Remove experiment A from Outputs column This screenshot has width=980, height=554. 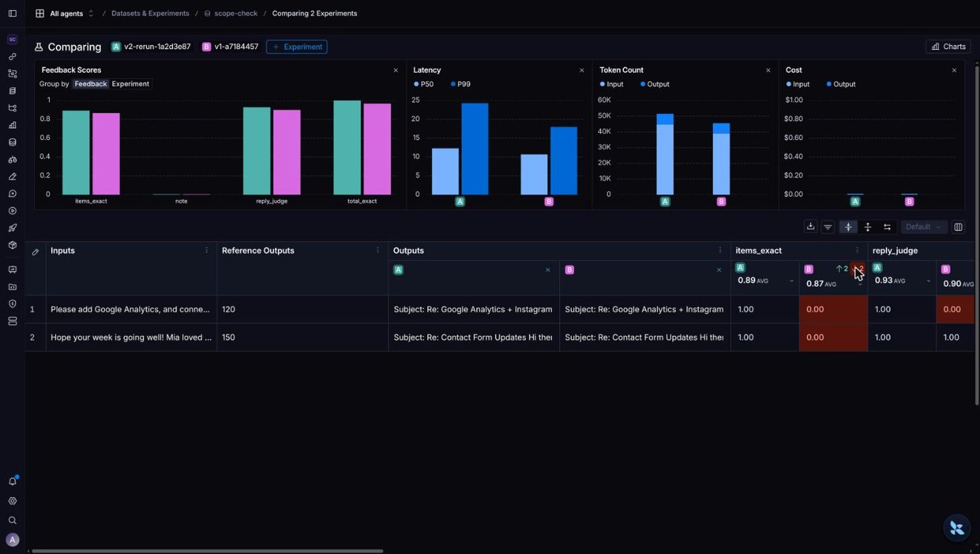547,270
